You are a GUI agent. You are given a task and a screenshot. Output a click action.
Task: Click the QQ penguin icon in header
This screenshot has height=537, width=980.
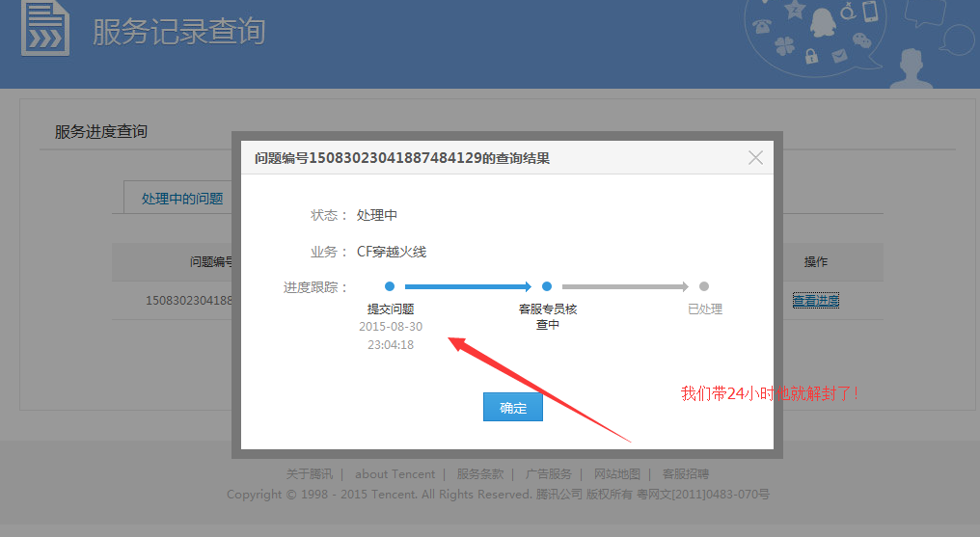[823, 23]
